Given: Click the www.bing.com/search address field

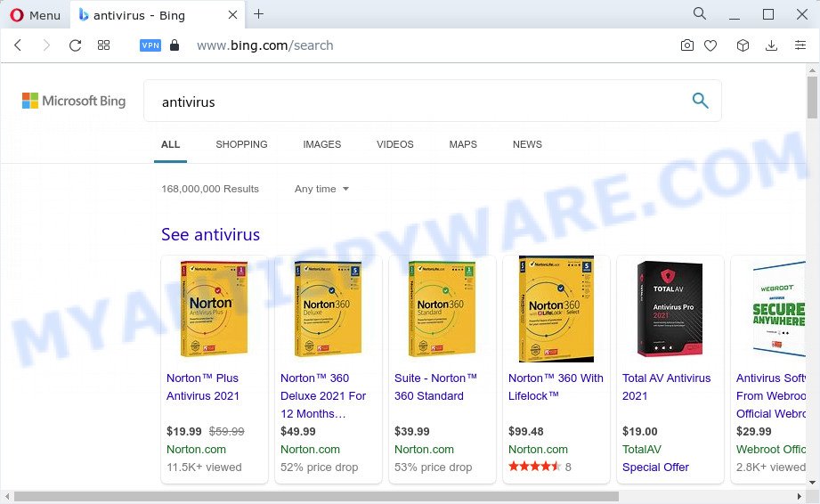Looking at the screenshot, I should tap(264, 45).
